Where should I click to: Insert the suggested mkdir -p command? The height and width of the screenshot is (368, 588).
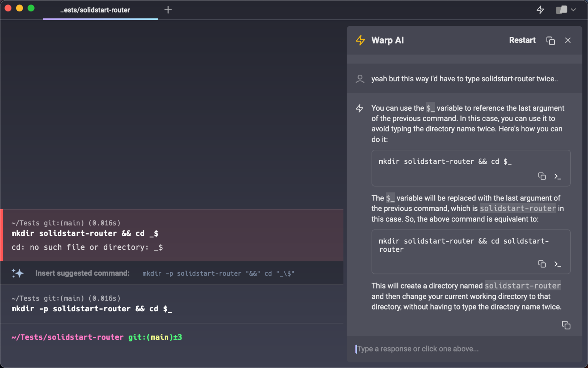pyautogui.click(x=218, y=273)
